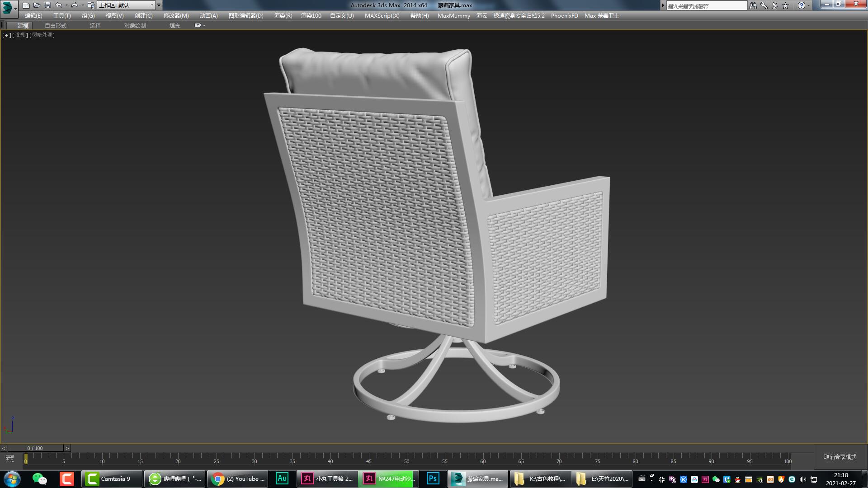Click the Redo icon
The height and width of the screenshot is (488, 868).
pos(74,5)
